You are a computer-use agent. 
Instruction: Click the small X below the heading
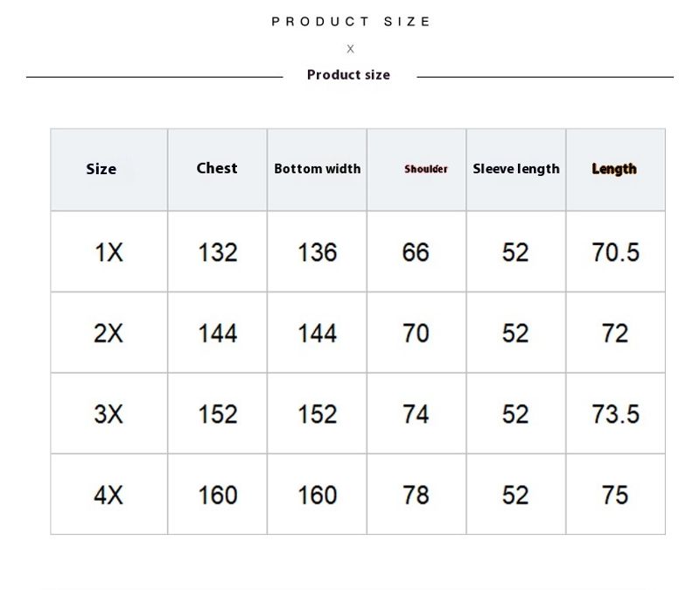pos(351,49)
